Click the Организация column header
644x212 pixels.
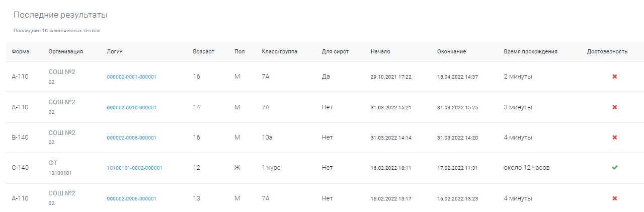pyautogui.click(x=65, y=51)
